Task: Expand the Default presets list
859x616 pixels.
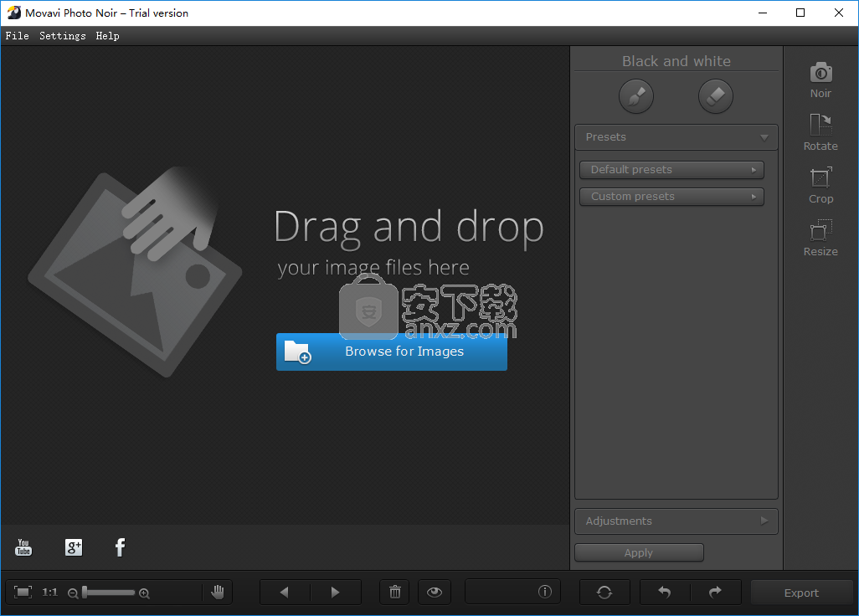Action: (x=671, y=170)
